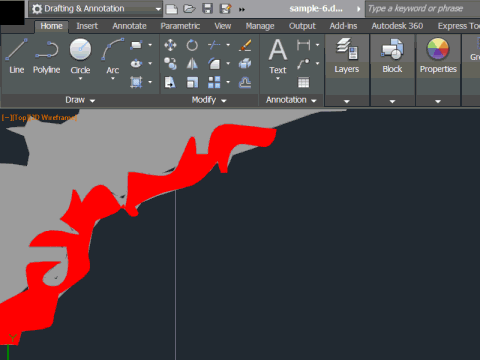Open the Properties color wheel panel

point(438,55)
